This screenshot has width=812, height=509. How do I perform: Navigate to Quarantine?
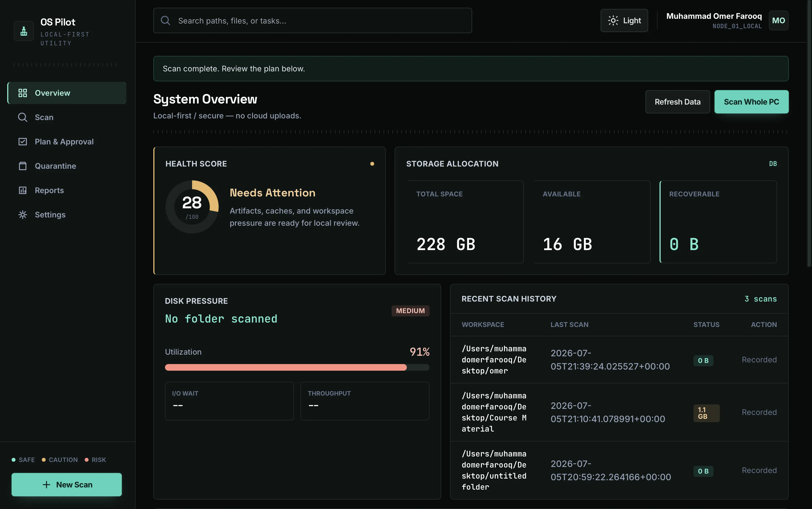67,166
